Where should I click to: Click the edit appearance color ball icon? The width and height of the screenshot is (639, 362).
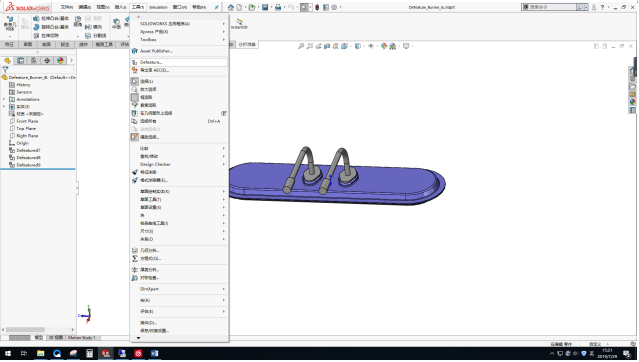tap(384, 46)
